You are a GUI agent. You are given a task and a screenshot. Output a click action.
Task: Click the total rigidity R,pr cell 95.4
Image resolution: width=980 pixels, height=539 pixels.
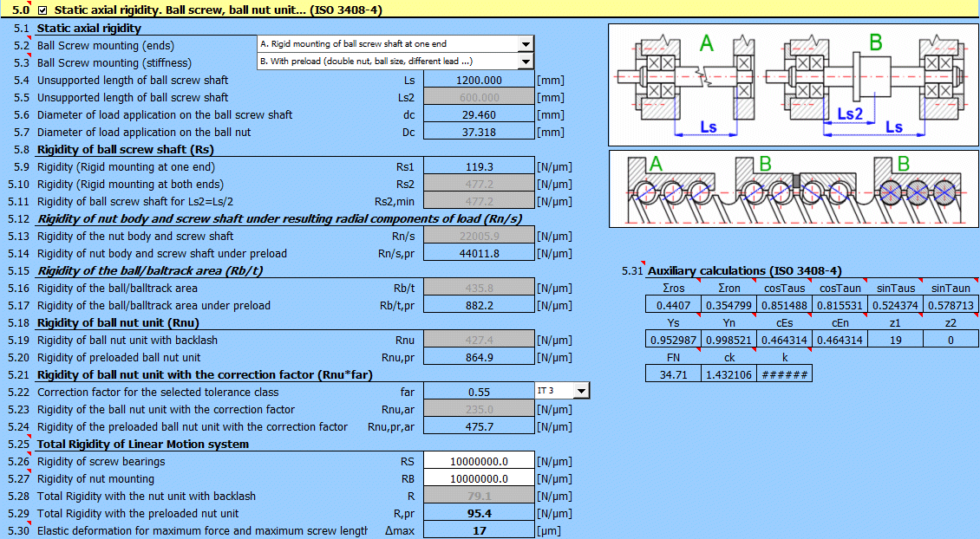coord(479,512)
